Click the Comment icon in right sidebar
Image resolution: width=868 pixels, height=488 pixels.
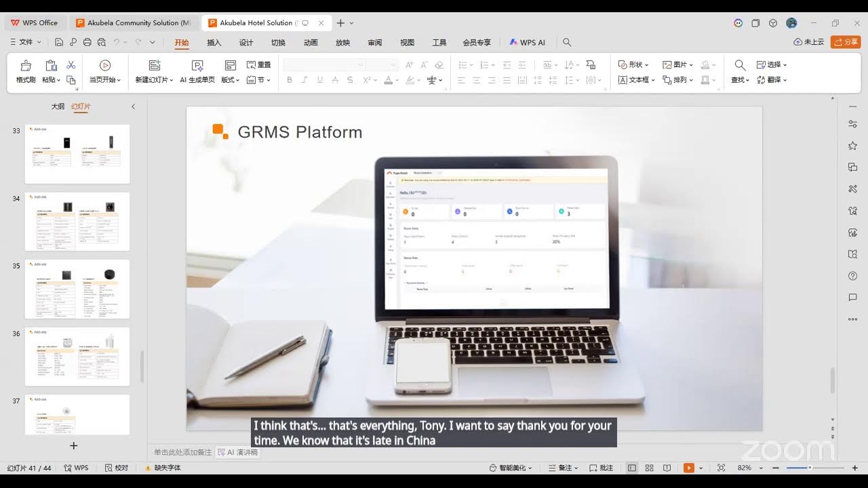pos(852,298)
